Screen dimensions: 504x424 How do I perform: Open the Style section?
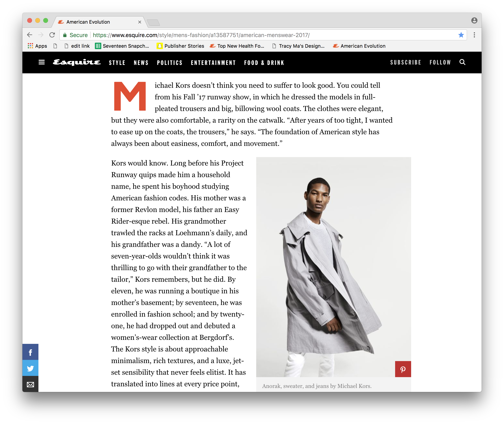click(117, 63)
